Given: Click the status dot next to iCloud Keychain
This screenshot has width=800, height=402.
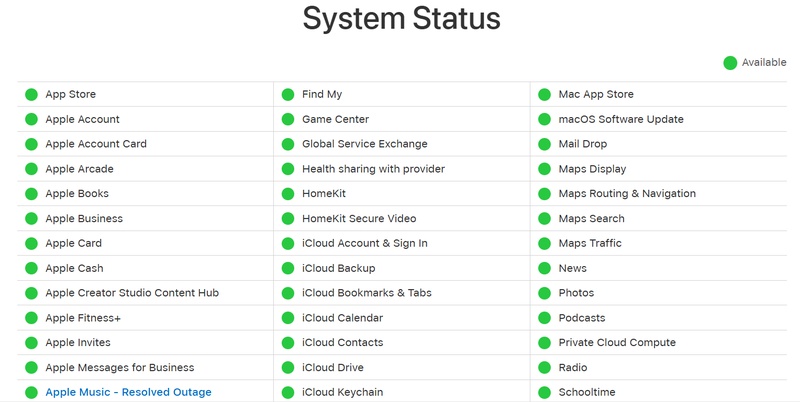Looking at the screenshot, I should (x=288, y=392).
